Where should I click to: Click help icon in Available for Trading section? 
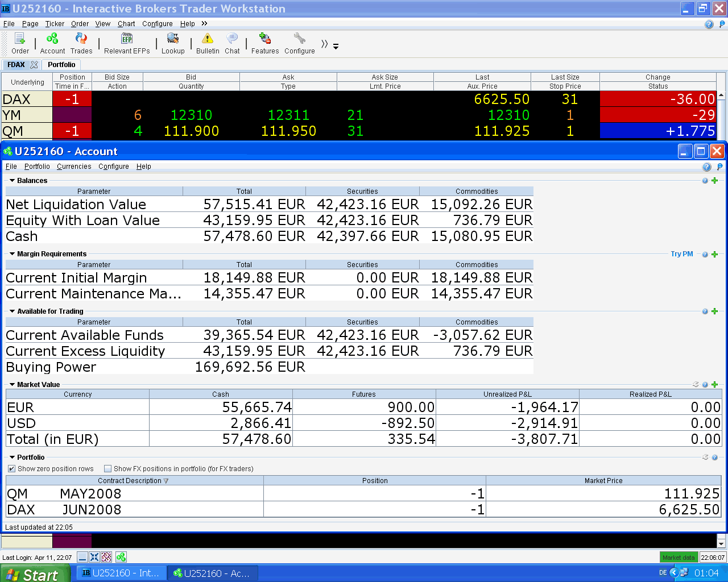point(705,311)
